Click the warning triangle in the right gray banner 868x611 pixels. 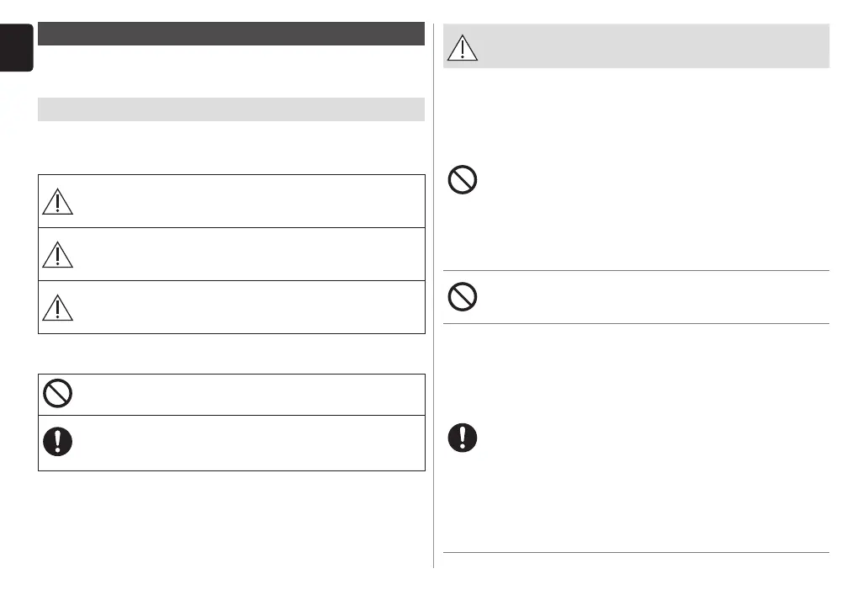coord(463,48)
